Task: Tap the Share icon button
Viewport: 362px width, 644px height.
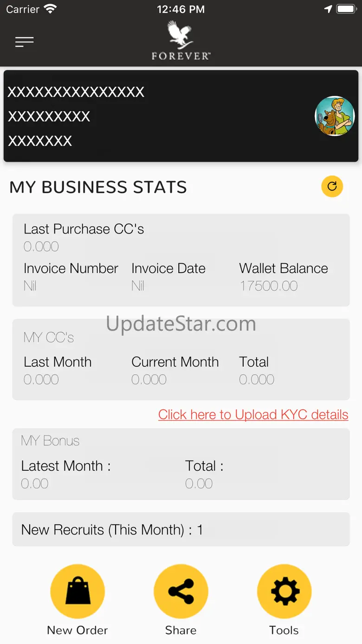Action: pyautogui.click(x=181, y=591)
